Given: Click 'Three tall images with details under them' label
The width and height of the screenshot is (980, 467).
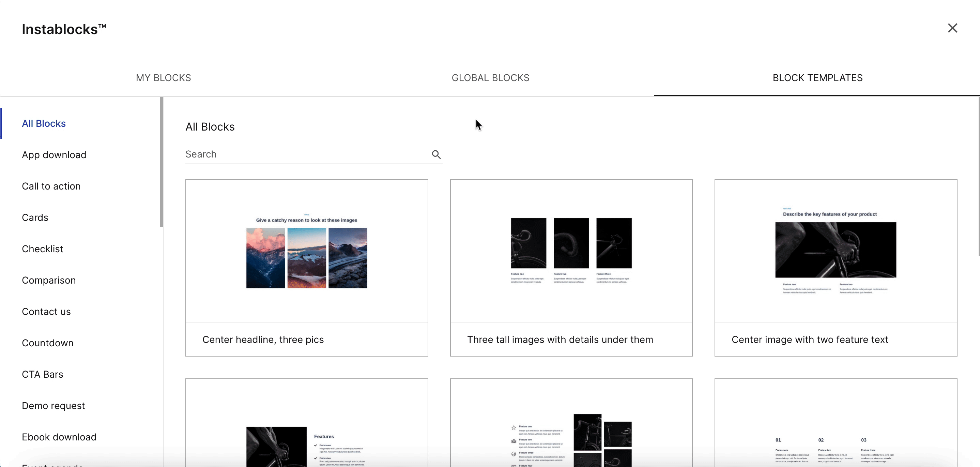Looking at the screenshot, I should pos(560,340).
